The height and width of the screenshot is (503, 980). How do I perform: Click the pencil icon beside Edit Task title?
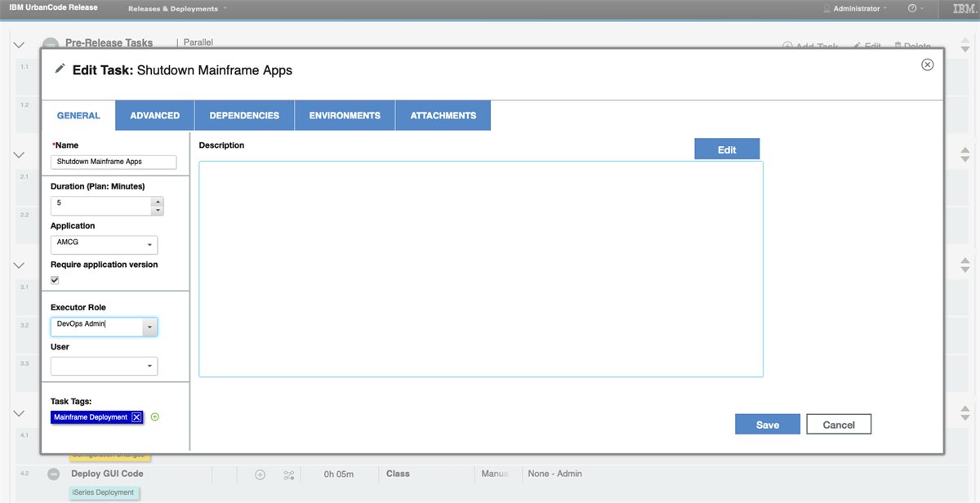(x=60, y=69)
